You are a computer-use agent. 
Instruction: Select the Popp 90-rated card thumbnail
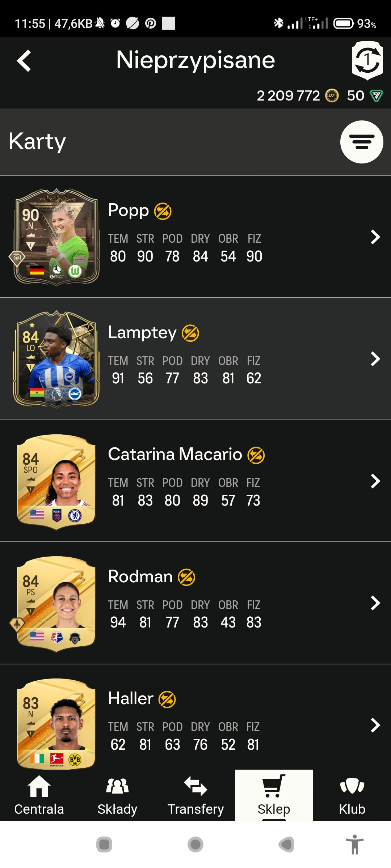click(x=56, y=237)
